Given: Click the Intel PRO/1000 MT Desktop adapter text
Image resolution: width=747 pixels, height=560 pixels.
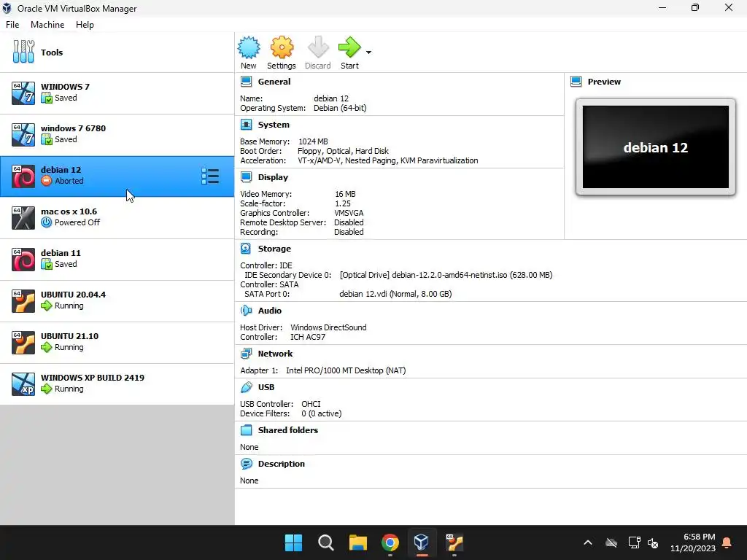Looking at the screenshot, I should (346, 370).
